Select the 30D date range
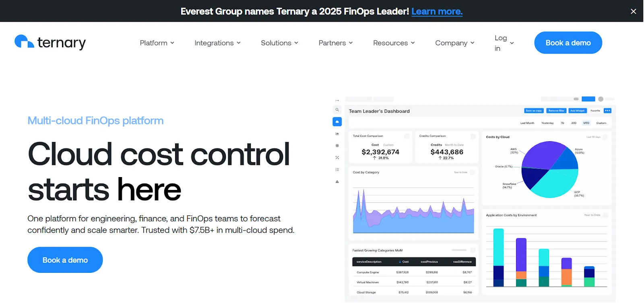The height and width of the screenshot is (303, 644). (x=574, y=123)
